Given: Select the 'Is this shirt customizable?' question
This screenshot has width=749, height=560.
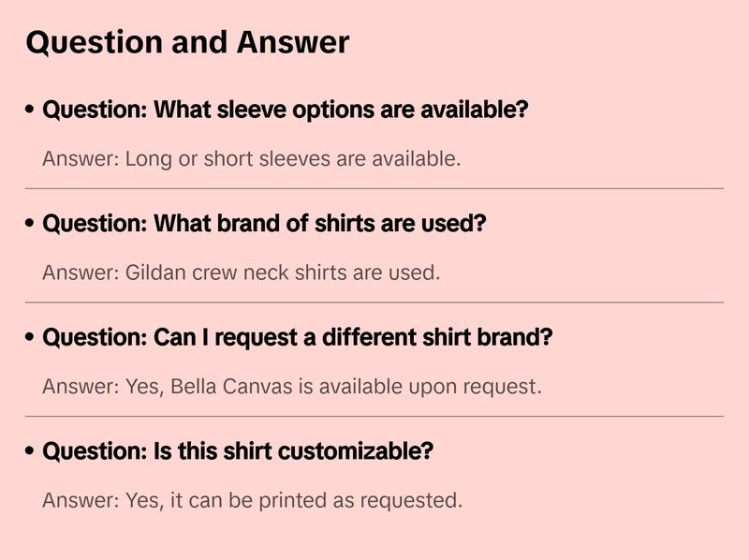Looking at the screenshot, I should click(238, 451).
